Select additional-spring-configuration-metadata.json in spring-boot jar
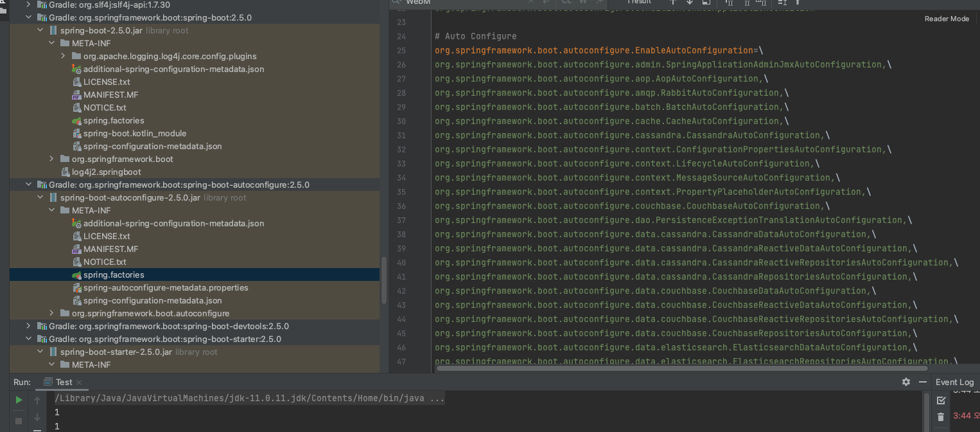Screen dimensions: 980x432 tap(173, 69)
